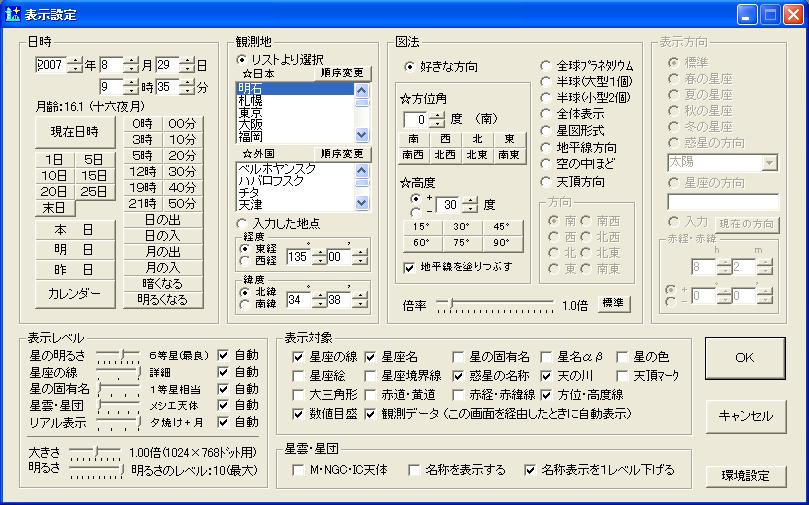Click 順序変更 button for Japan list

(x=342, y=73)
